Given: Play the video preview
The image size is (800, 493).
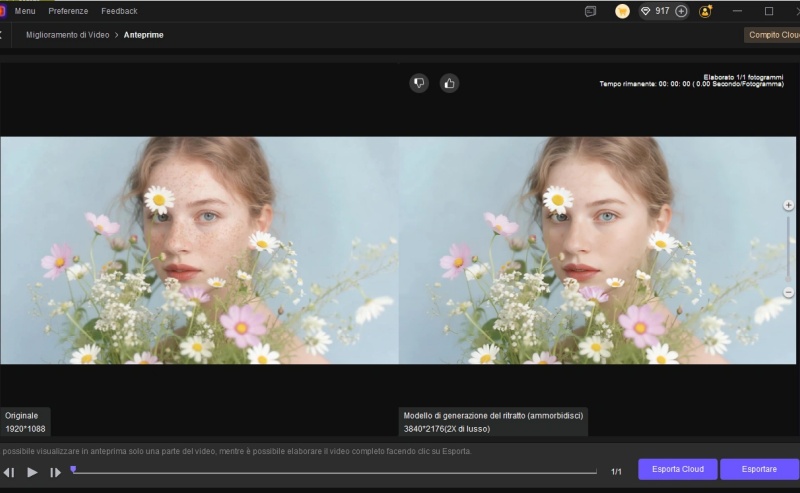Looking at the screenshot, I should (x=32, y=472).
